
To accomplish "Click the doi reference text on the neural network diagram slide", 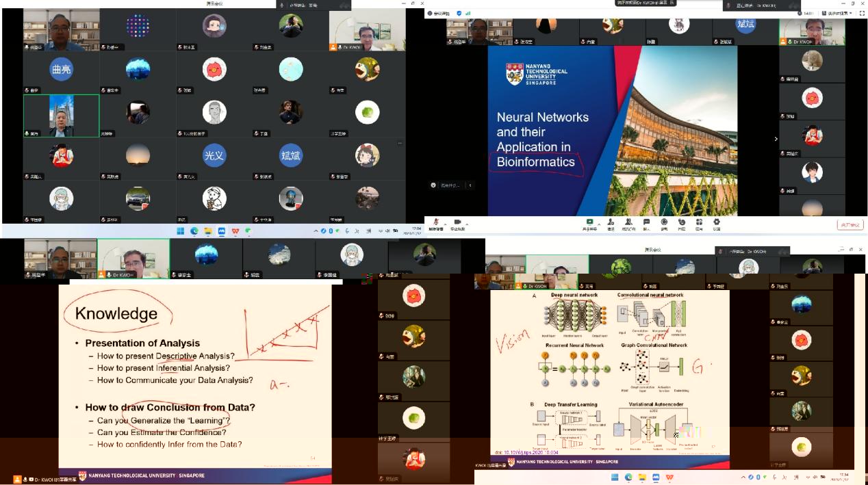I will (x=526, y=452).
